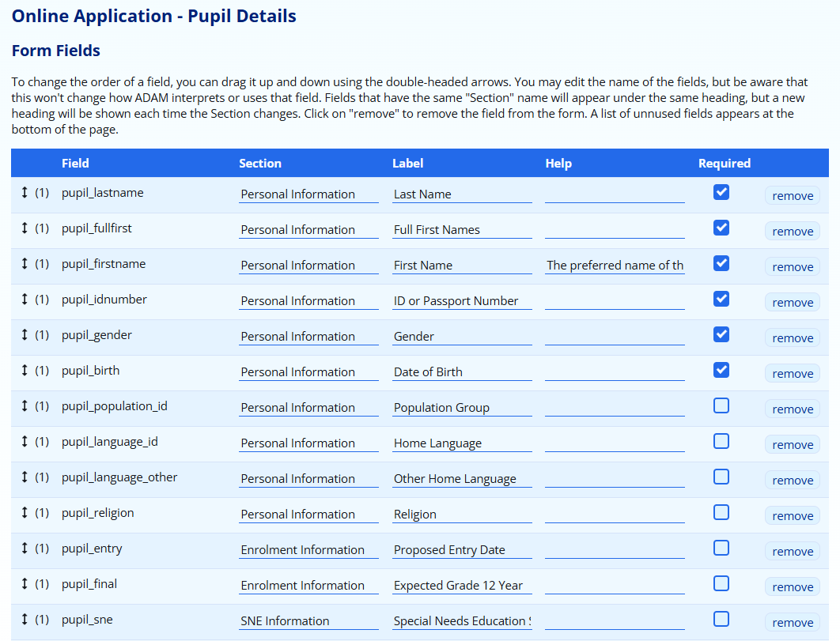Image resolution: width=840 pixels, height=641 pixels.
Task: Uncheck Required for the Last Name field
Action: click(x=721, y=192)
